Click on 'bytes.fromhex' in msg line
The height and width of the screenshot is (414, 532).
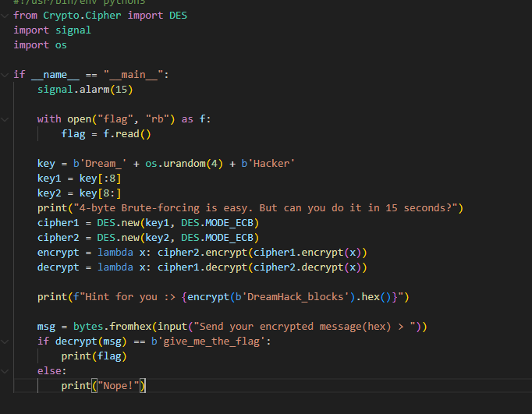(112, 327)
